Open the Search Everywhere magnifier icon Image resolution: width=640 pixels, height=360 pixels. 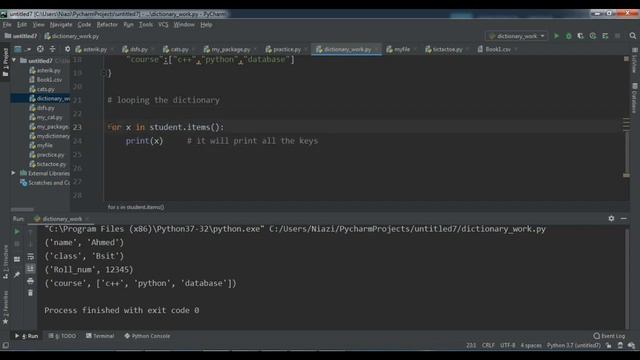[632, 36]
